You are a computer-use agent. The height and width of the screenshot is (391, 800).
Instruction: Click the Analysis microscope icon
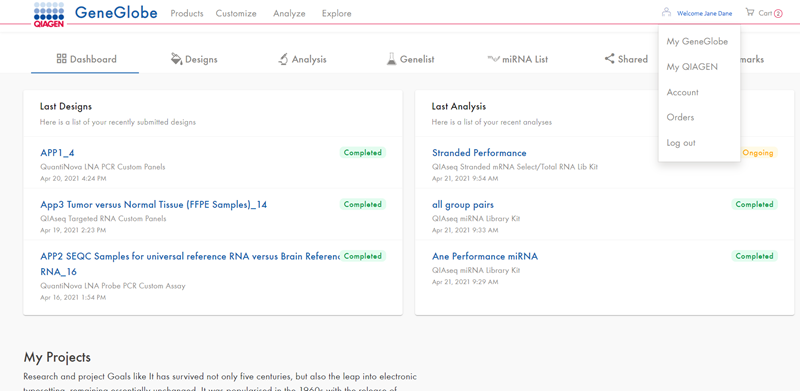click(283, 59)
